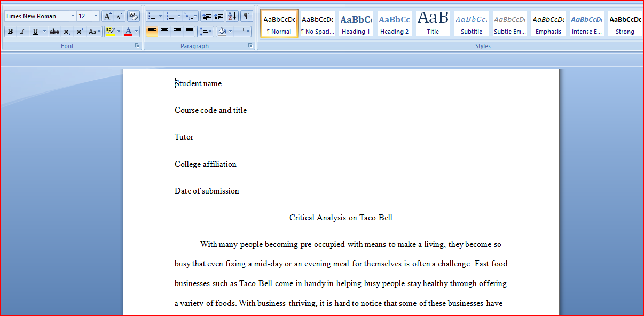Open underline style dropdown arrow

(x=44, y=32)
